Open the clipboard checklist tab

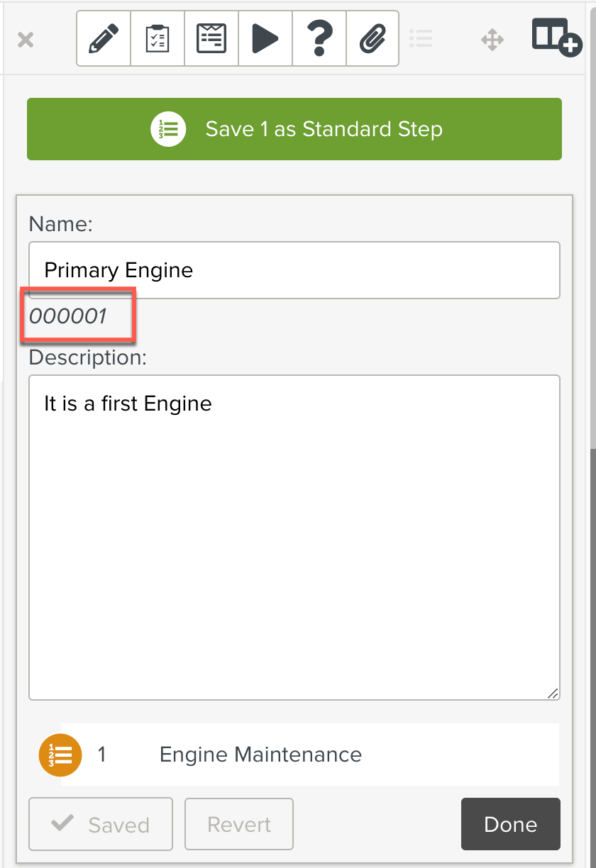[158, 38]
